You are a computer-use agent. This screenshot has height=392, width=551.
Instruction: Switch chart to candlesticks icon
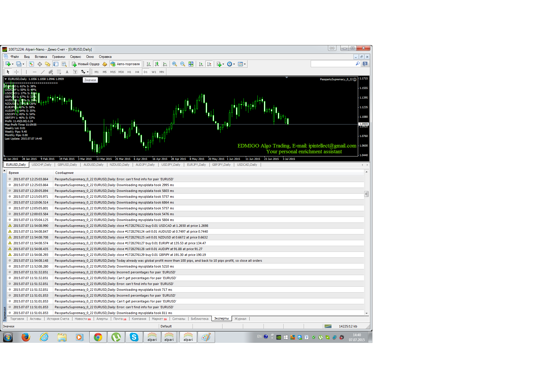[x=157, y=64]
